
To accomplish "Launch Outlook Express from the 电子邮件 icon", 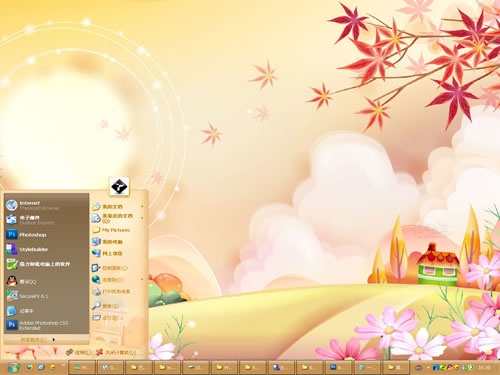I will [x=12, y=220].
